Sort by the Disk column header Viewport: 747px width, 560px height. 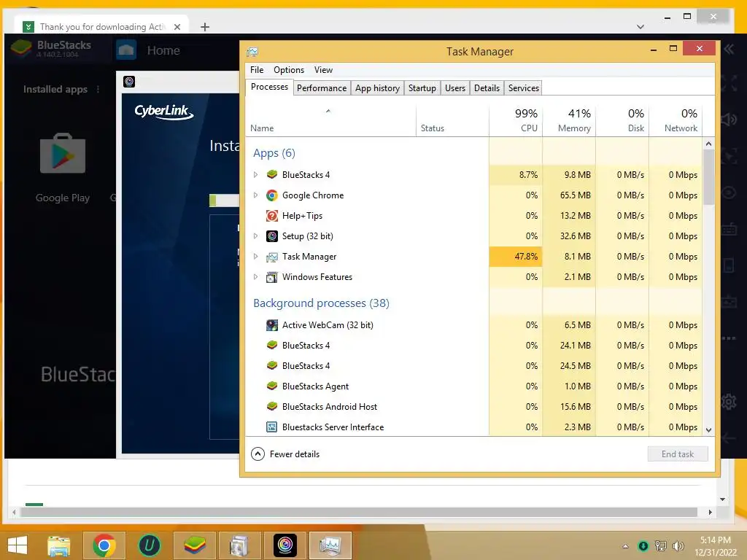(x=623, y=120)
